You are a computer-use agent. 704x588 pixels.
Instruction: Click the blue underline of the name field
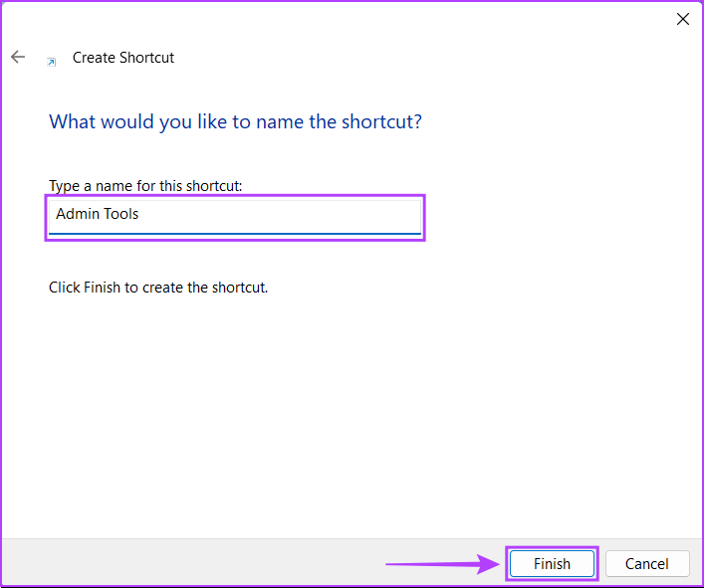[235, 234]
